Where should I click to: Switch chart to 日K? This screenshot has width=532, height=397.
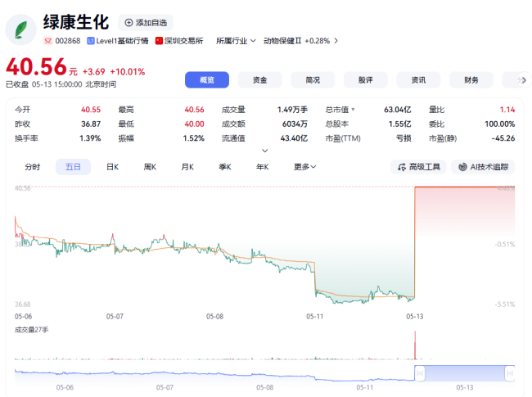(x=113, y=167)
